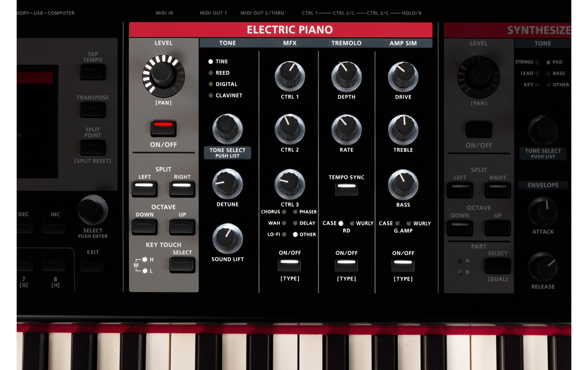Viewport: 588px width, 370px height.
Task: Click the SELECT PUSH ENTER knob
Action: point(93,210)
